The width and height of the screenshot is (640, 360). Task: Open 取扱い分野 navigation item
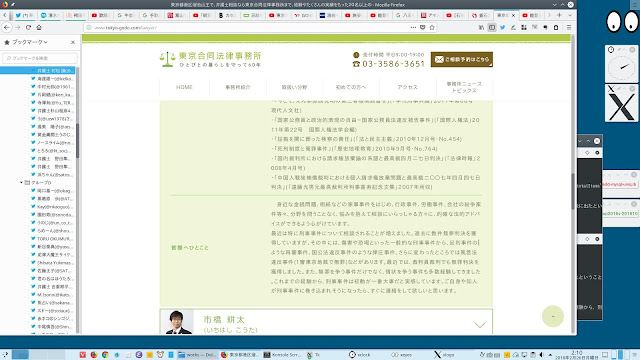(294, 87)
